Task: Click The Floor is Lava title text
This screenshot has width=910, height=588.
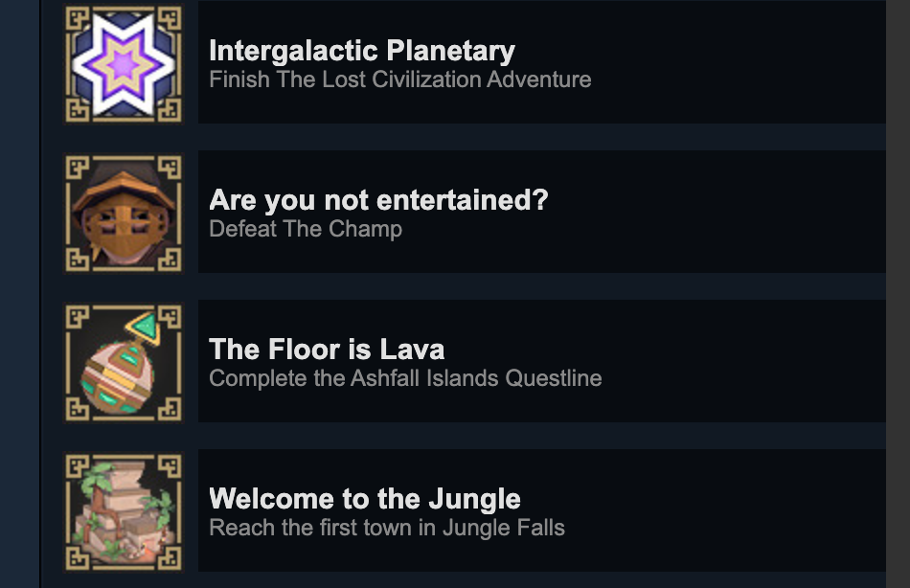Action: click(327, 350)
